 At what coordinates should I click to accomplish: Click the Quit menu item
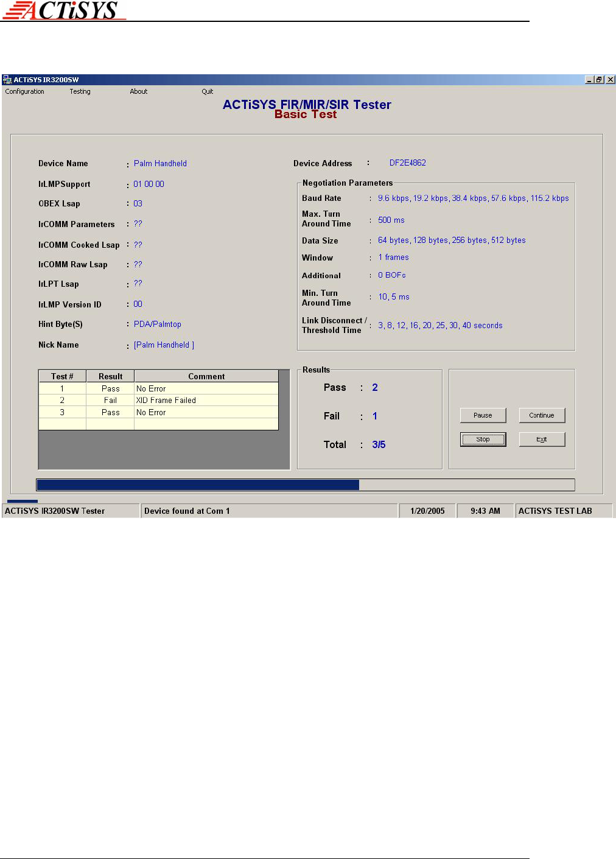point(208,91)
